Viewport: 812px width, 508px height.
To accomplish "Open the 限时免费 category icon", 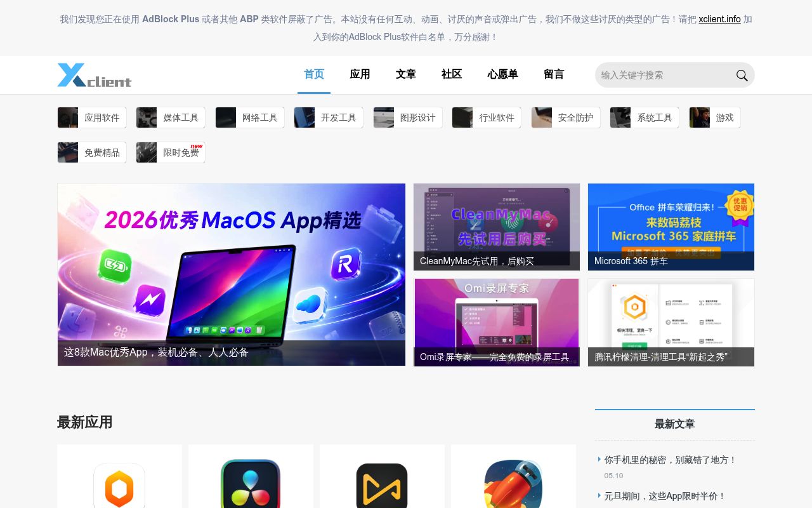I will [x=147, y=152].
